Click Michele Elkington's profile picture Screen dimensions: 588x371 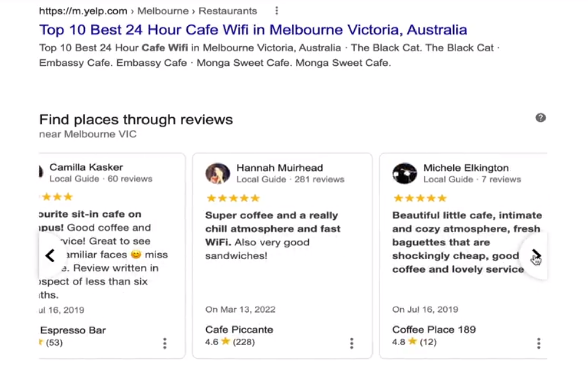(x=405, y=173)
